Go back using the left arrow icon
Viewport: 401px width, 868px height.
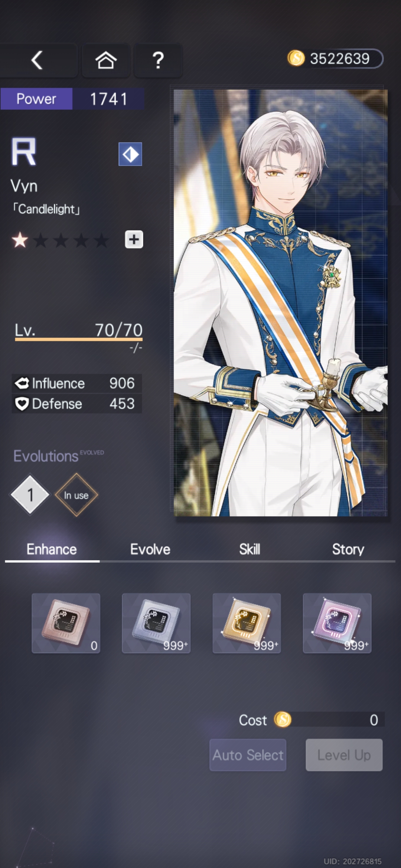tap(37, 60)
